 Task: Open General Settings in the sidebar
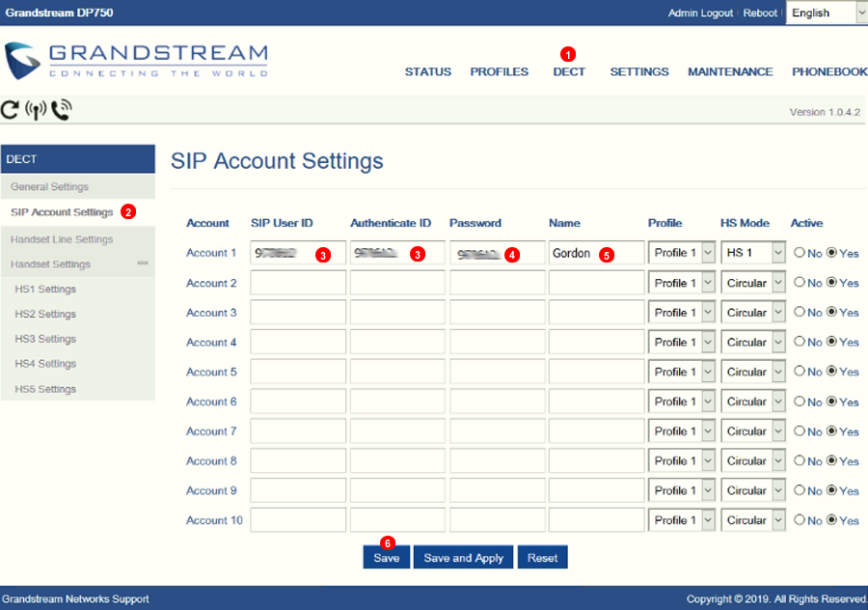[x=78, y=186]
